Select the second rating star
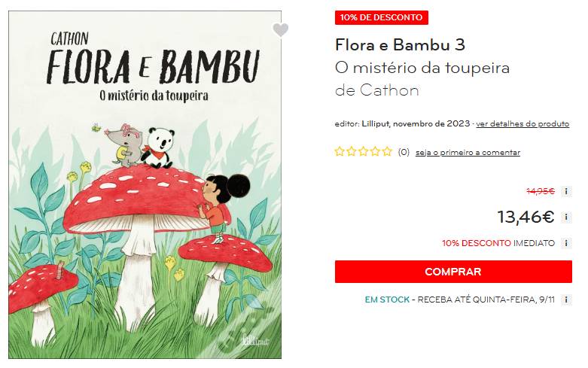588x368 pixels. (x=352, y=152)
